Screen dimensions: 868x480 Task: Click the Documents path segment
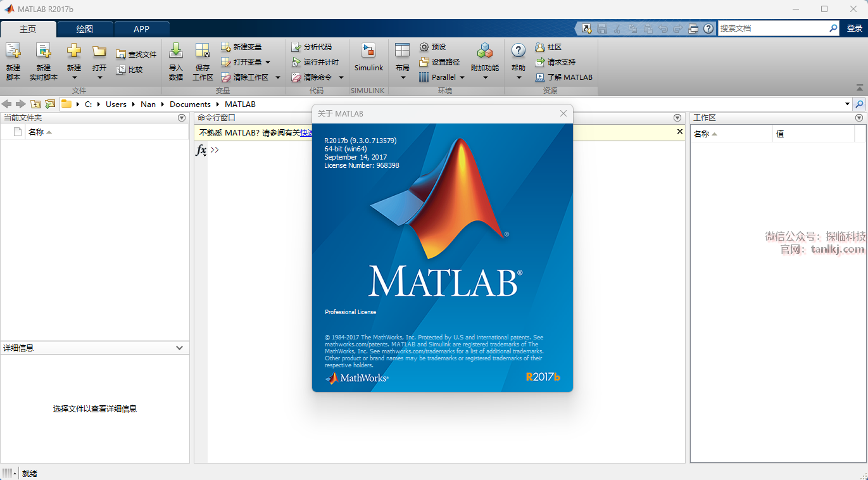pyautogui.click(x=190, y=104)
